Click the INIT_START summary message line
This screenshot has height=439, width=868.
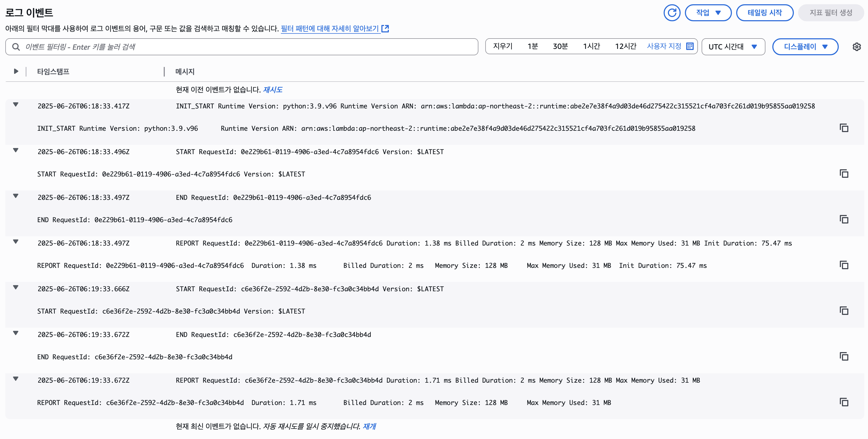click(x=495, y=106)
